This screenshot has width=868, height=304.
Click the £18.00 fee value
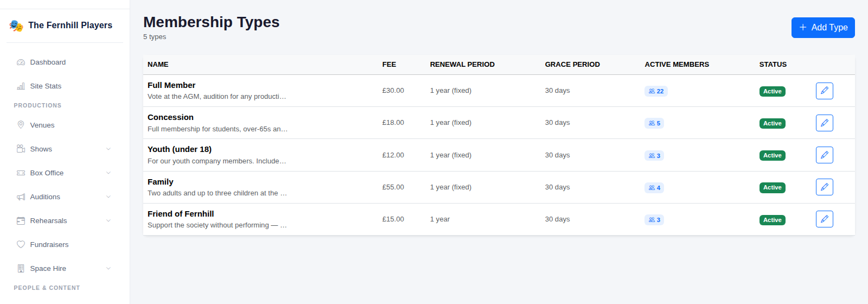(393, 123)
